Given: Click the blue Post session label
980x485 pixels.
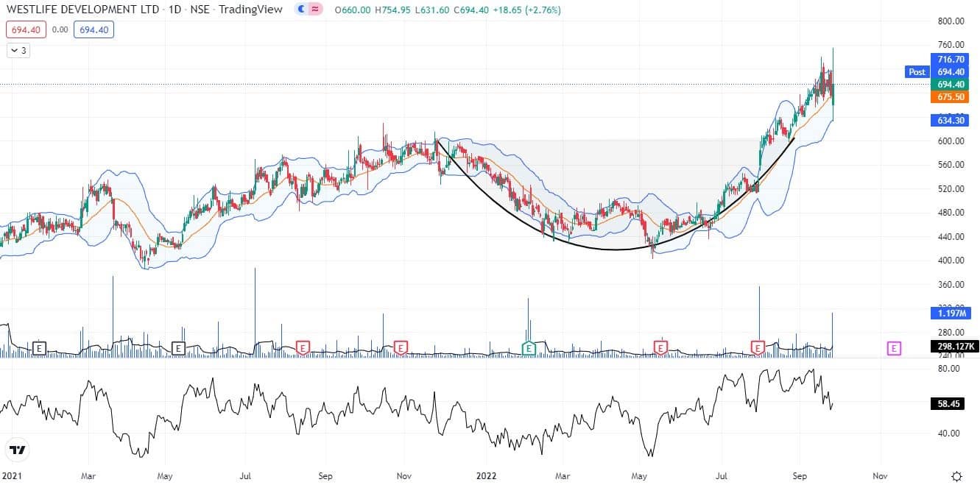Looking at the screenshot, I should (917, 72).
